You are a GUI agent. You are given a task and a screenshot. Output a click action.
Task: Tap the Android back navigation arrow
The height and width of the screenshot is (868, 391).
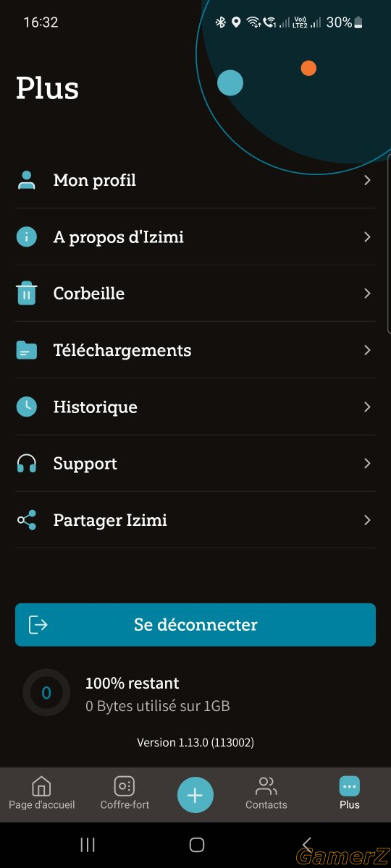coord(306,844)
